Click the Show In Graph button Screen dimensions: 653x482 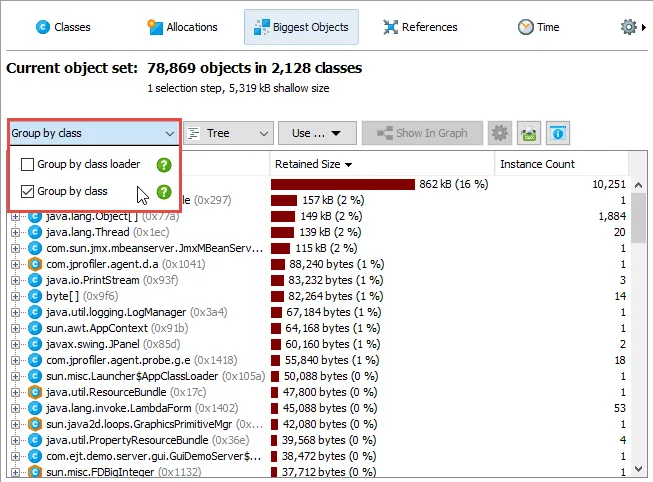tap(422, 133)
